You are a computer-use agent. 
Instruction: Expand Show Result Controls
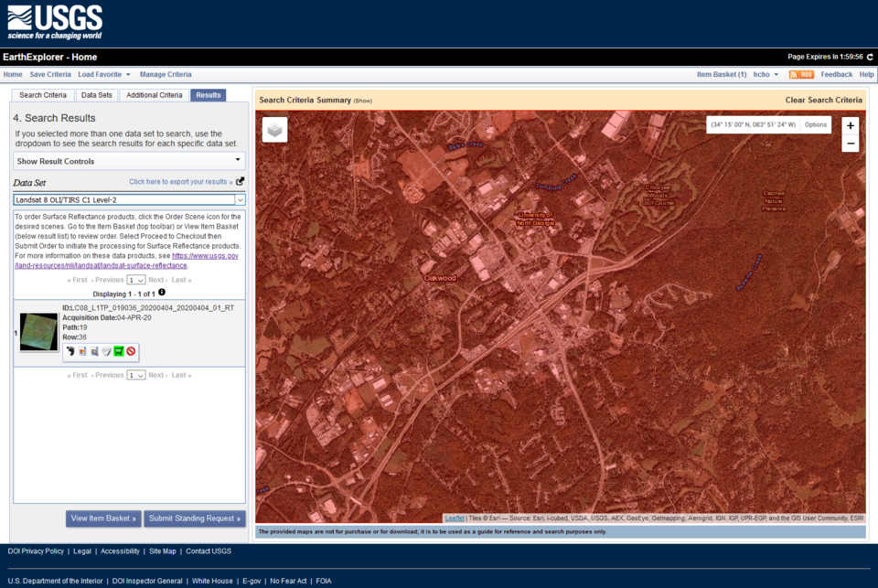click(x=128, y=160)
